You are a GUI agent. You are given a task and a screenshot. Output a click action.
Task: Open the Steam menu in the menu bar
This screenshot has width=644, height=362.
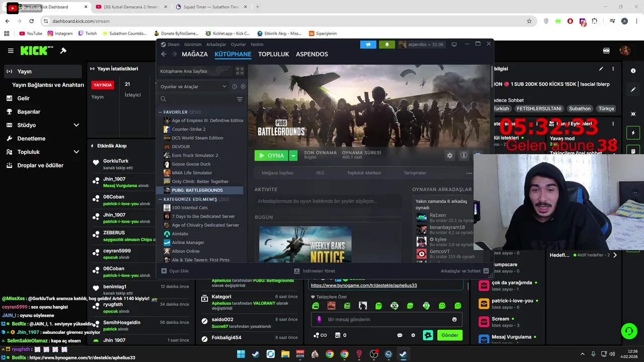pyautogui.click(x=174, y=44)
